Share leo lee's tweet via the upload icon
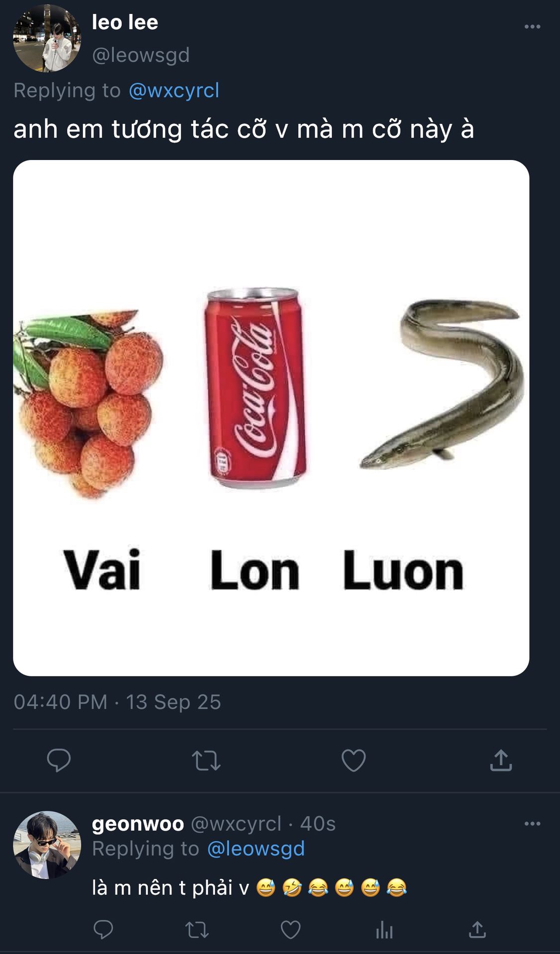560x954 pixels. [501, 760]
